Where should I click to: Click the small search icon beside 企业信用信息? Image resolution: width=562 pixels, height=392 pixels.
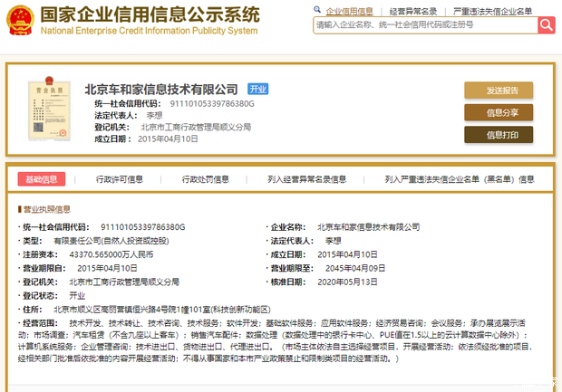(317, 10)
